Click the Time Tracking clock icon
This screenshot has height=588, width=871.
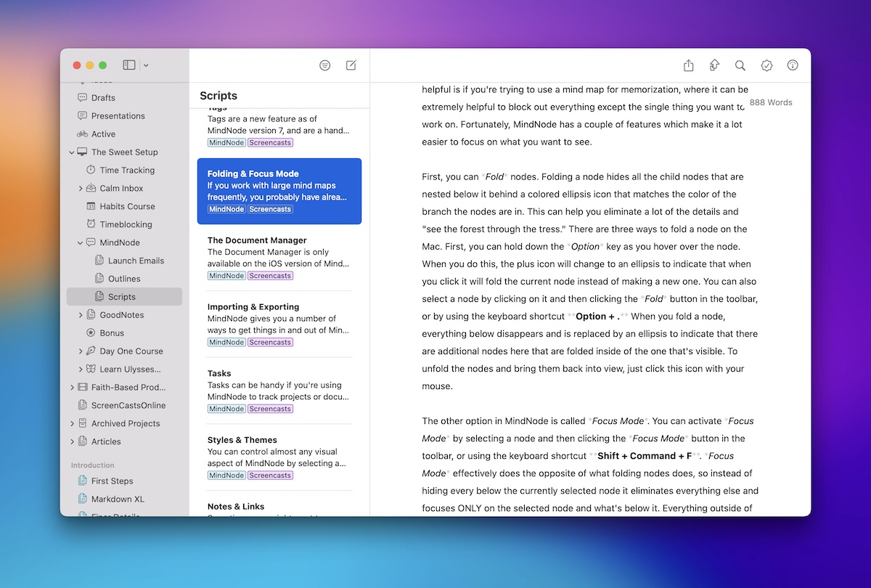[91, 171]
